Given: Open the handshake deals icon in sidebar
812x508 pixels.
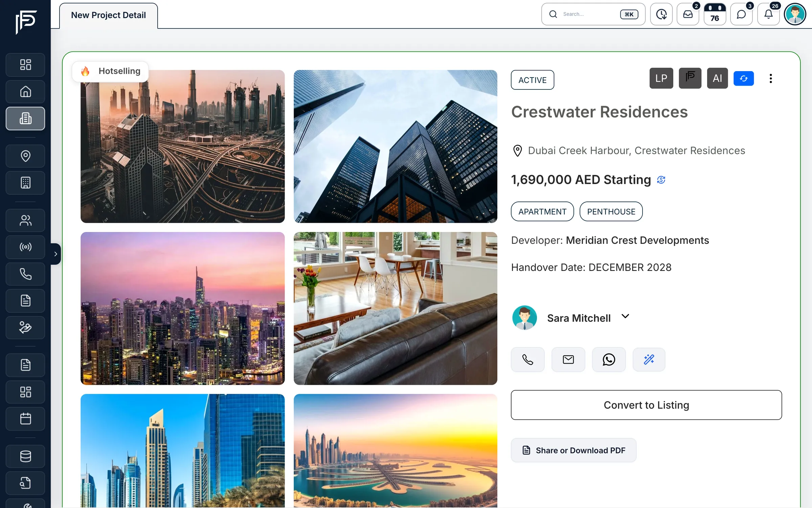Looking at the screenshot, I should click(25, 327).
